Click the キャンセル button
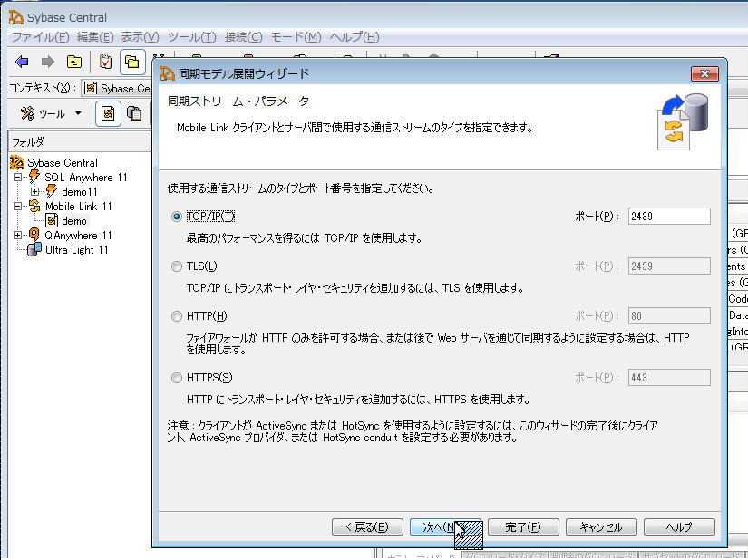The width and height of the screenshot is (748, 560). pos(600,527)
